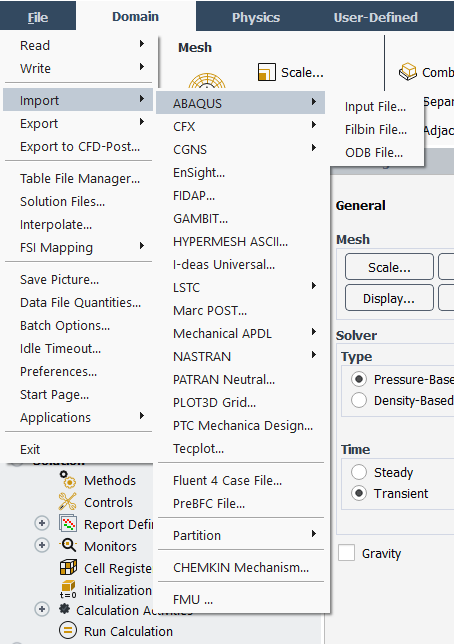Click Display button in General Mesh panel
The height and width of the screenshot is (644, 454).
coord(389,298)
